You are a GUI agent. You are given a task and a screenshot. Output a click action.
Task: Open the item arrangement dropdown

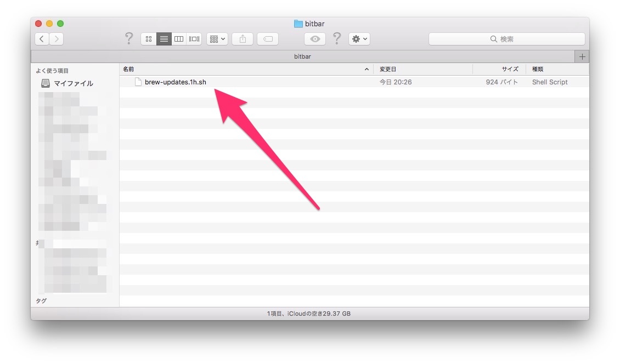point(217,39)
